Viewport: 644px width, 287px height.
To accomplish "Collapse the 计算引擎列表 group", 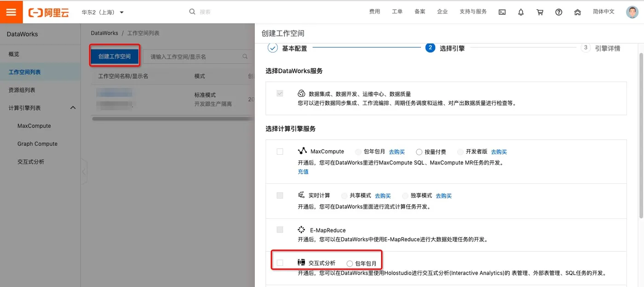I will coord(73,108).
